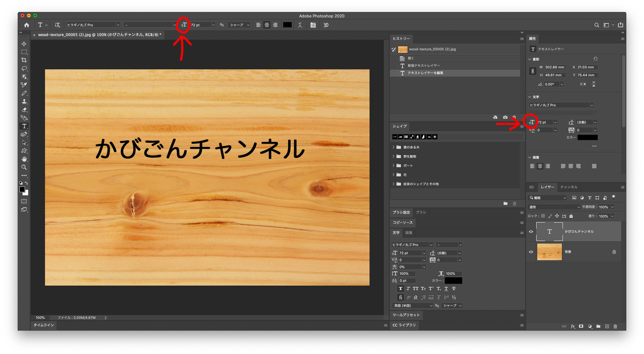644x354 pixels.
Task: Select the Eyedropper tool
Action: tap(24, 85)
